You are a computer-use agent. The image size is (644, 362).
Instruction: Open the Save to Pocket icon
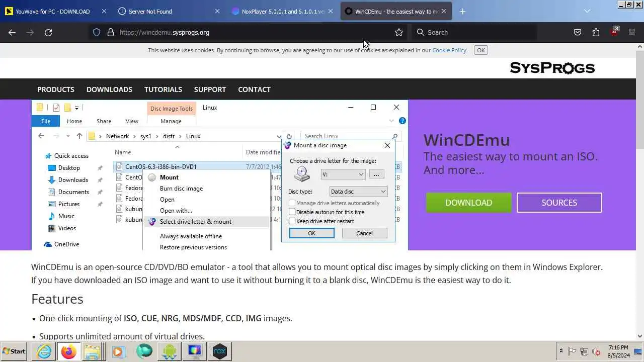point(578,32)
